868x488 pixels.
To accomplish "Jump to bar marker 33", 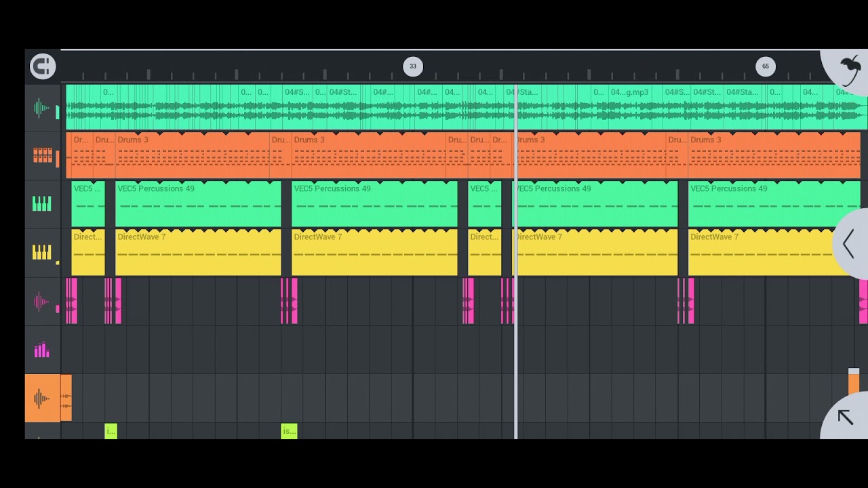I will (413, 66).
